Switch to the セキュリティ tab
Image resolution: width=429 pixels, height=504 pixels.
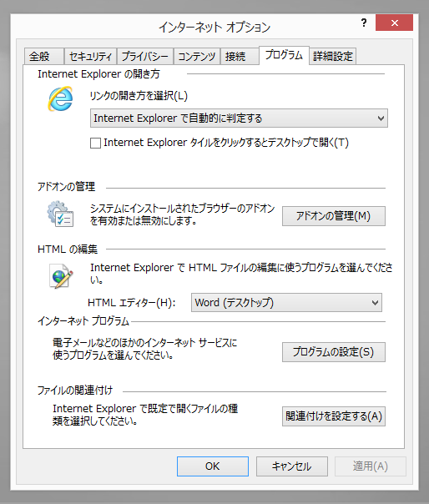point(90,57)
